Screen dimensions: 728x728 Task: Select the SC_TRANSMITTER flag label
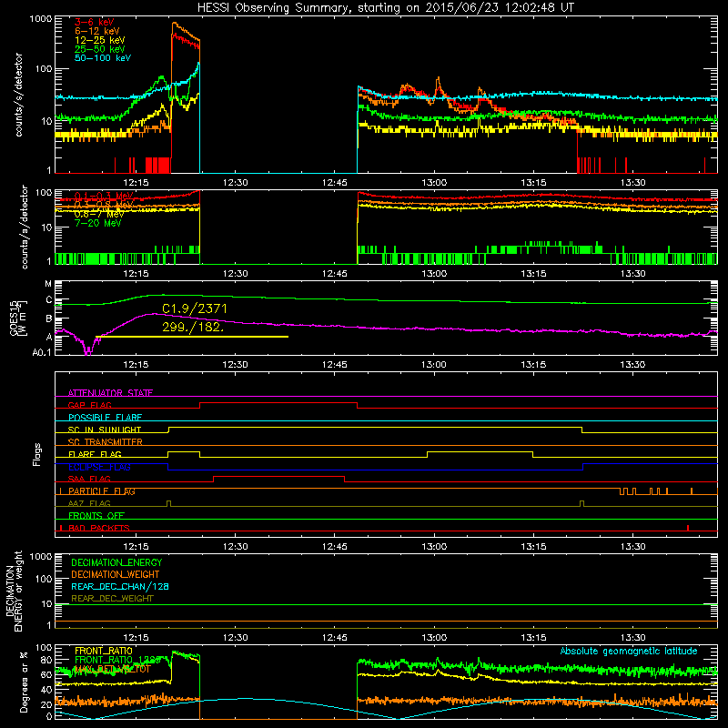pyautogui.click(x=106, y=441)
